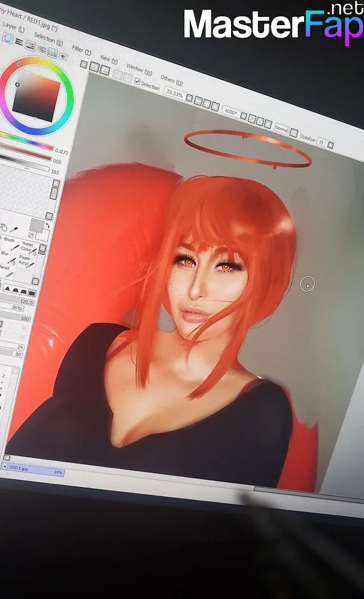Click the tool tray scroll-up button
The width and height of the screenshot is (364, 599).
coord(43,249)
